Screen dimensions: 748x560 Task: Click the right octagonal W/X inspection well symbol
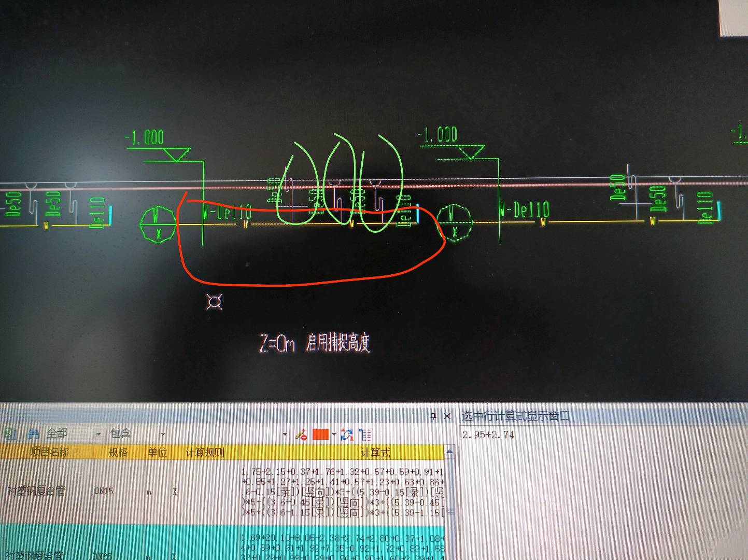(454, 222)
